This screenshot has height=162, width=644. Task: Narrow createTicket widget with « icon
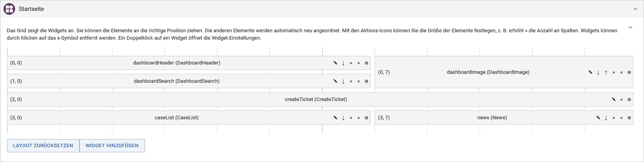coord(622,99)
